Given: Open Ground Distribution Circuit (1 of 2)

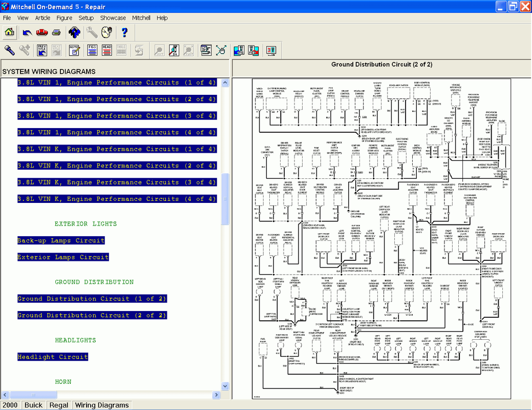Looking at the screenshot, I should (x=92, y=299).
